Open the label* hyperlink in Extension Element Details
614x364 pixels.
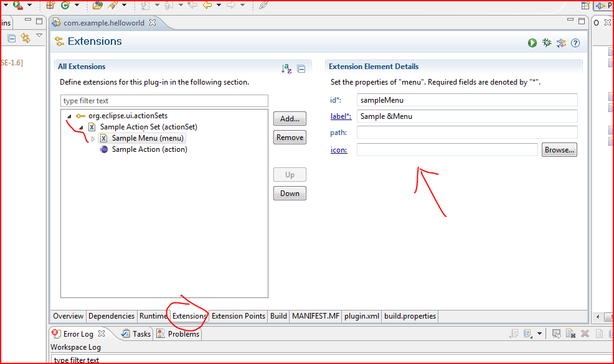[x=340, y=116]
